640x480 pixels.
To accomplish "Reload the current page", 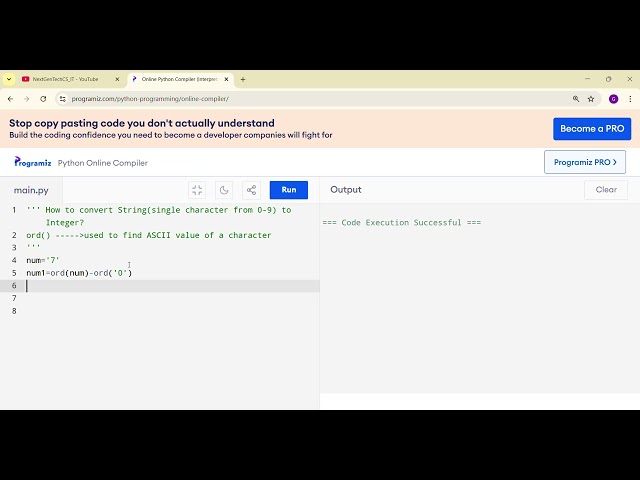I will pos(43,99).
